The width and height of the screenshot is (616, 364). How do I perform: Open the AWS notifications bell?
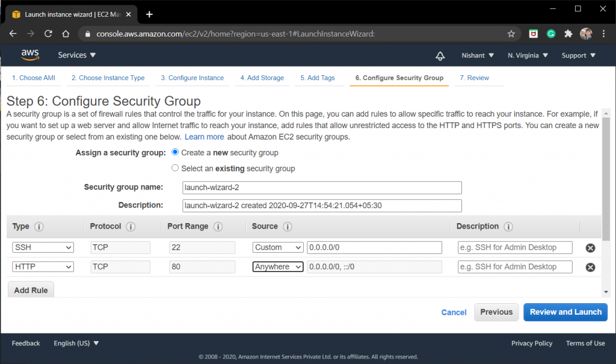(x=440, y=55)
